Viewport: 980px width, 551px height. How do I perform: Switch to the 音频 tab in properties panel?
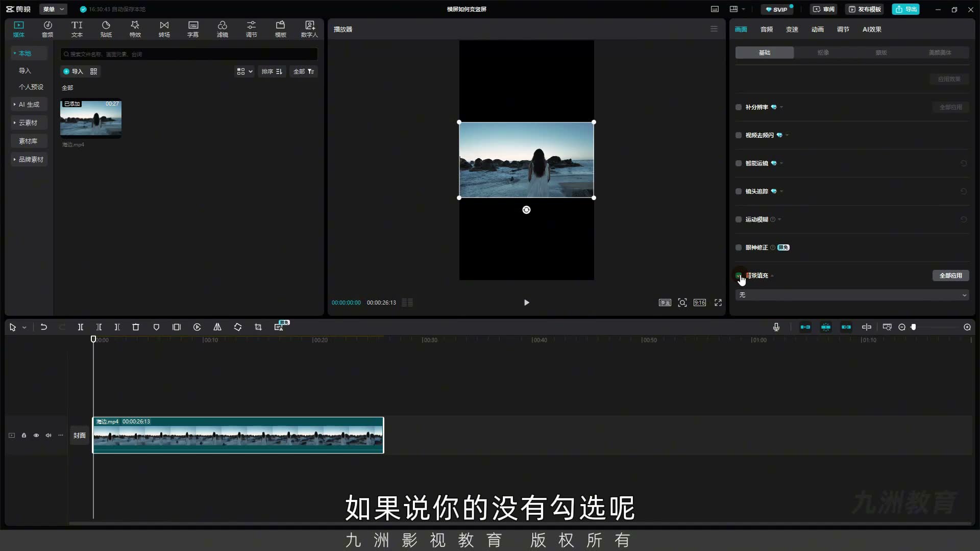[x=766, y=29]
